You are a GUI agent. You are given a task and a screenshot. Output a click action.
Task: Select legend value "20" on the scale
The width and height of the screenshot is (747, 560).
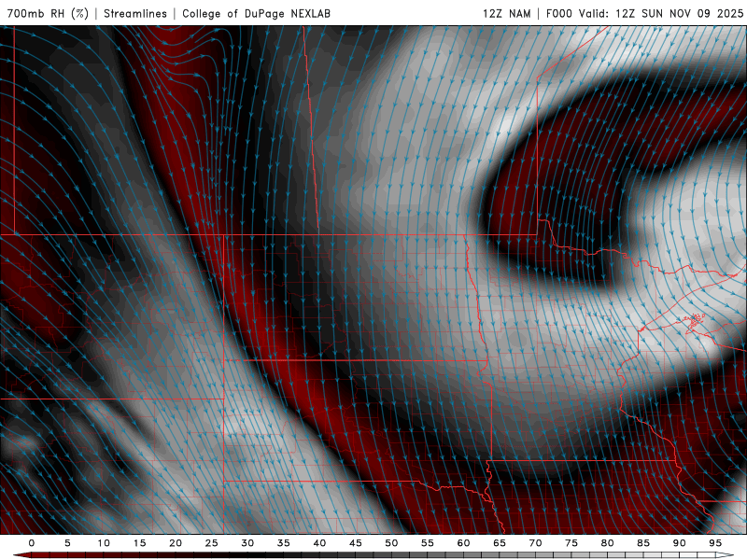click(x=176, y=543)
